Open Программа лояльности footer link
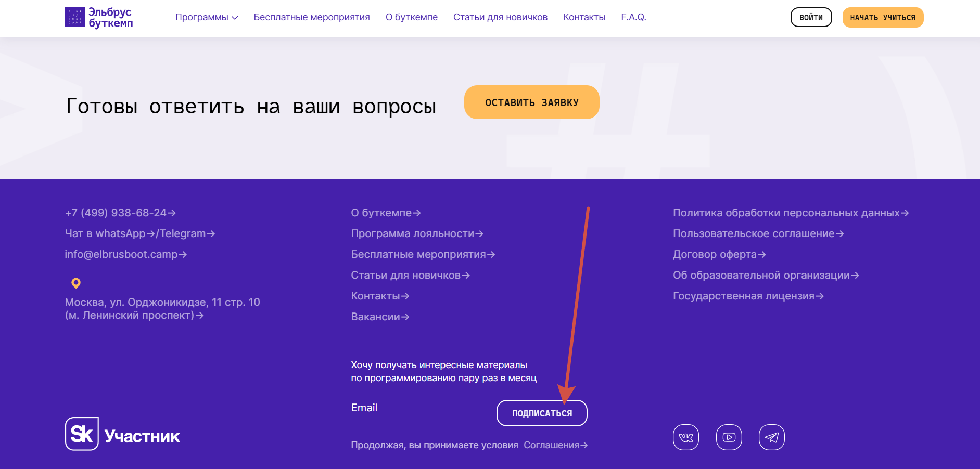Screen dimensions: 980x469 [x=417, y=233]
